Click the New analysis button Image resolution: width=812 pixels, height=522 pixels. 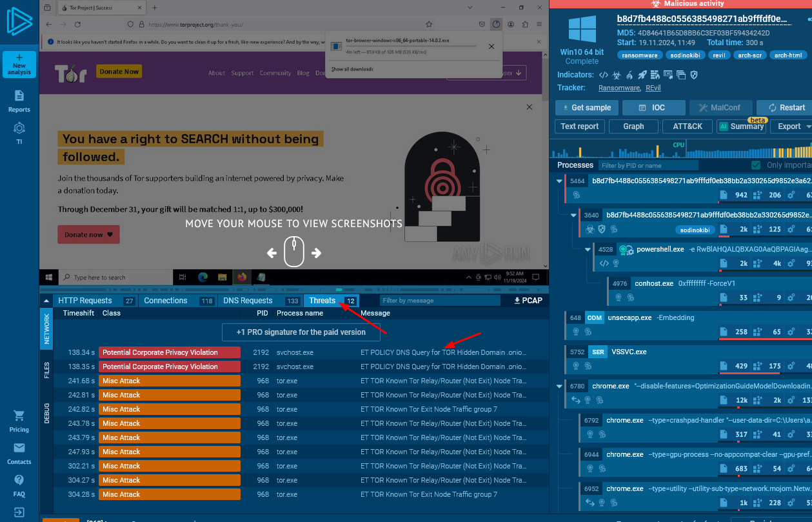[x=19, y=65]
